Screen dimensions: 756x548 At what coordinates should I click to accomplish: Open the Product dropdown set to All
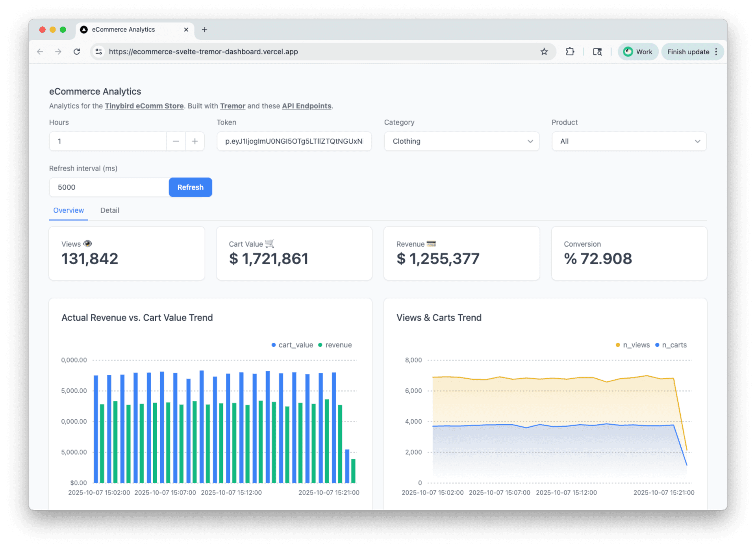[628, 141]
